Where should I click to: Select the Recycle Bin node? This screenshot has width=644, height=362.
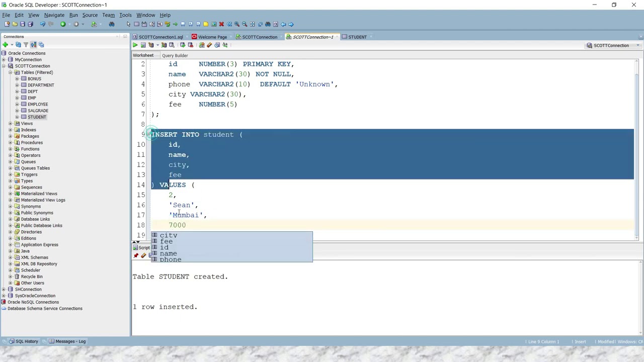(x=32, y=277)
